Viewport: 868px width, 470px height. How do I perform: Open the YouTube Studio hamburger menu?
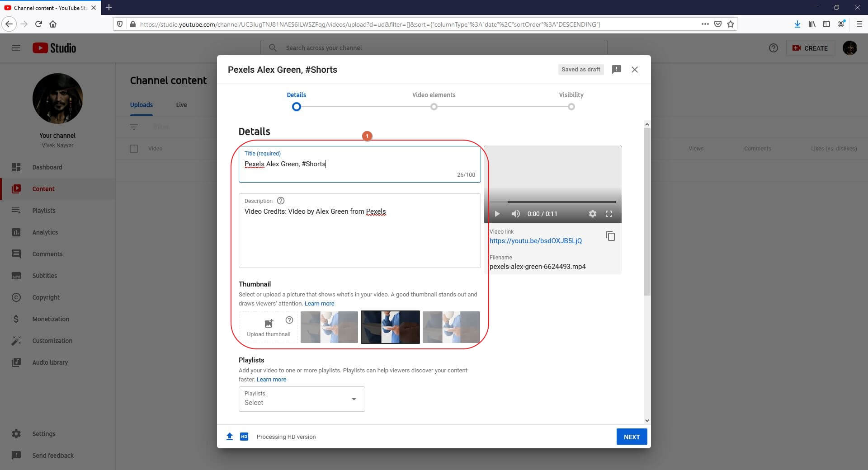pyautogui.click(x=16, y=48)
